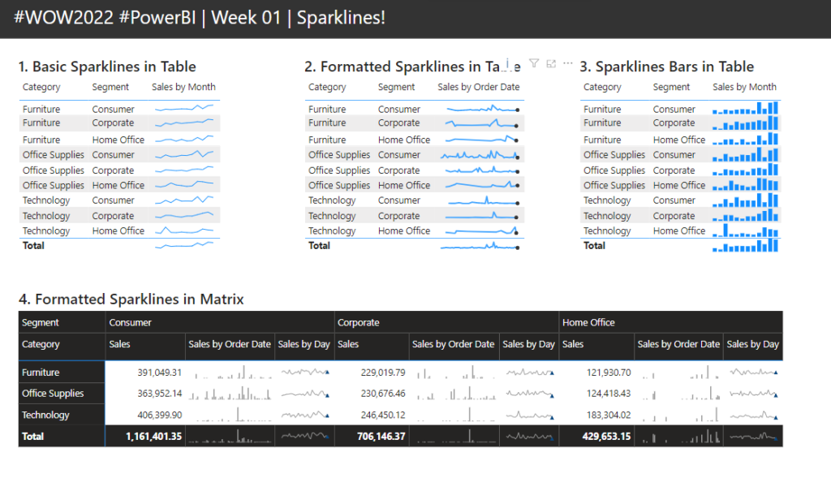Click the Sales by Order Date header in table 2
The height and width of the screenshot is (504, 831).
[x=478, y=87]
